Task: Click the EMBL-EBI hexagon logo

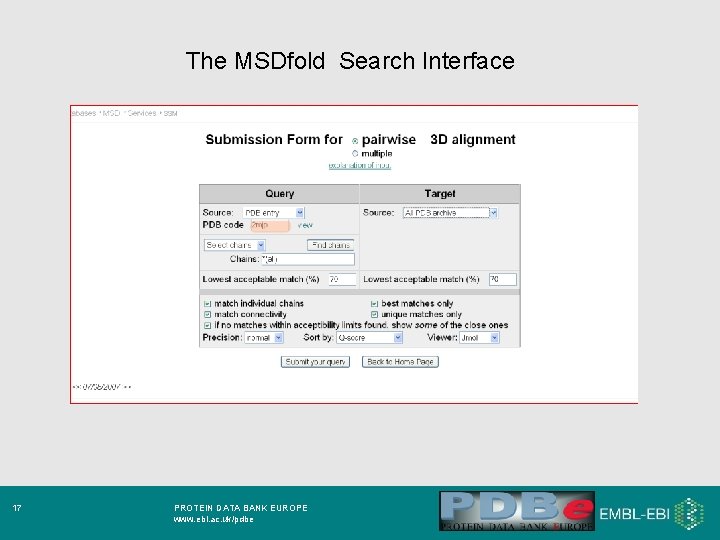Action: [x=688, y=513]
